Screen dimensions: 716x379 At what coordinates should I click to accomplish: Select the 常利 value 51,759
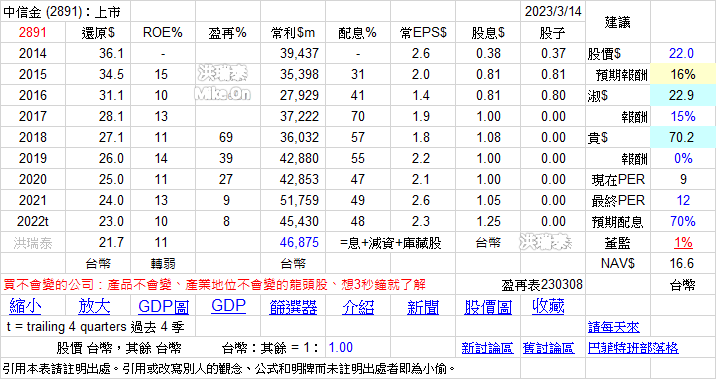[299, 200]
